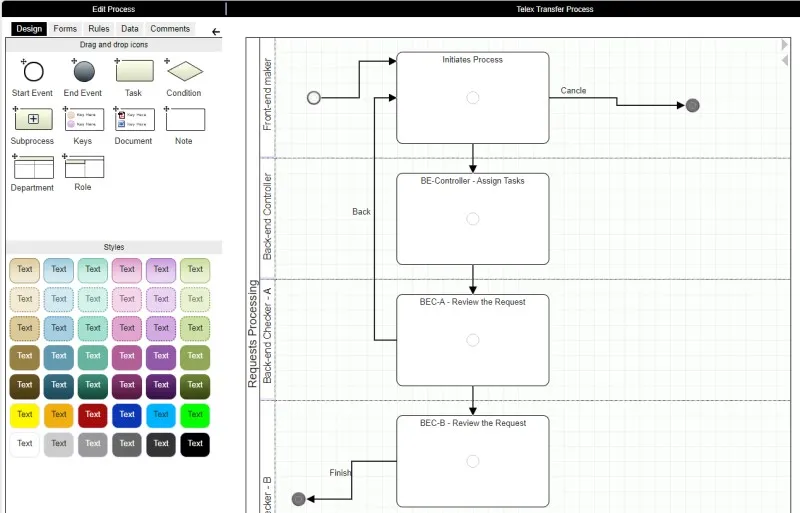The height and width of the screenshot is (513, 800).
Task: Pick the Role lane icon
Action: point(84,166)
